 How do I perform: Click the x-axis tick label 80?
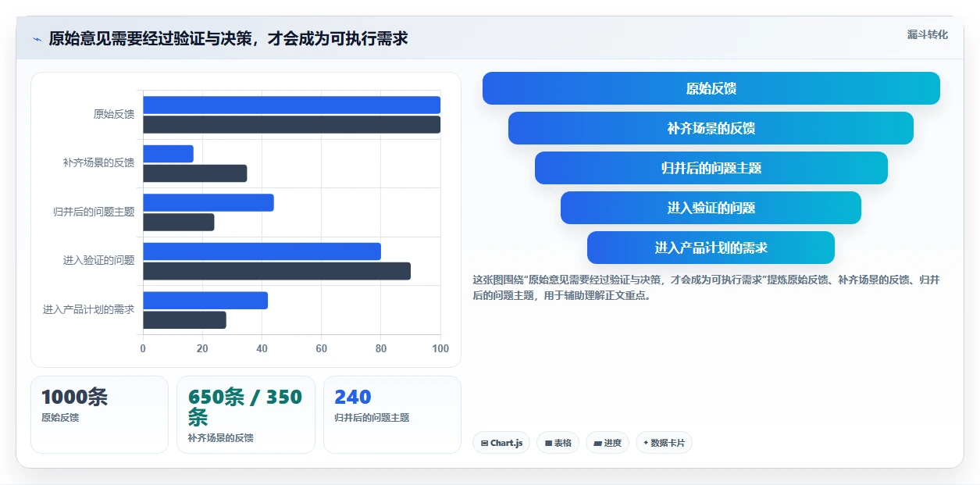(381, 349)
